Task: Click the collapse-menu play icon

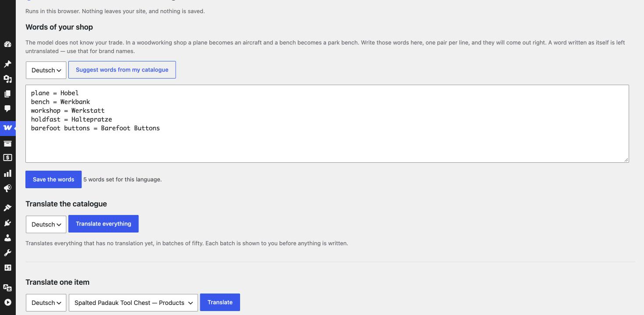Action: 7,302
